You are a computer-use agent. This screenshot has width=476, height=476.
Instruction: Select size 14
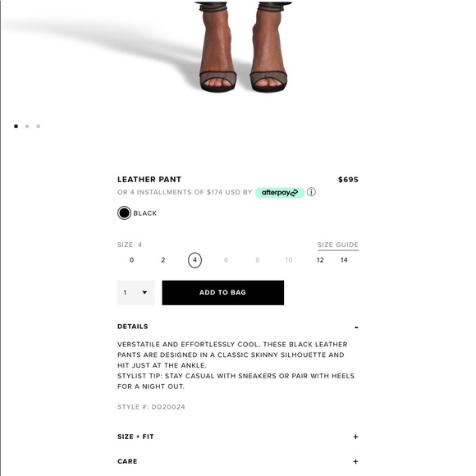pos(344,260)
